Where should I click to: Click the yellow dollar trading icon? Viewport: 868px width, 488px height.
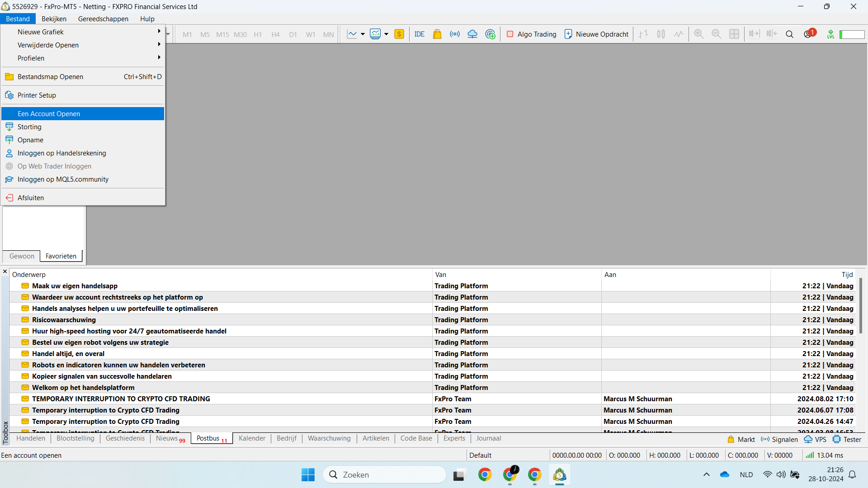[399, 34]
